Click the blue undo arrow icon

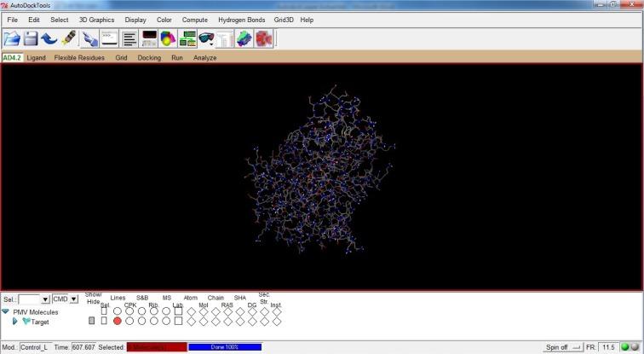point(49,38)
